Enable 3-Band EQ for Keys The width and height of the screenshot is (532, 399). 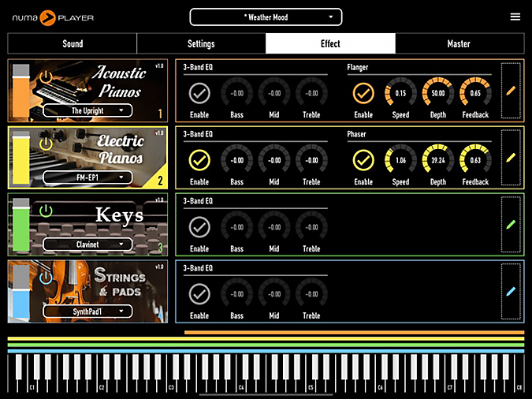pyautogui.click(x=199, y=227)
